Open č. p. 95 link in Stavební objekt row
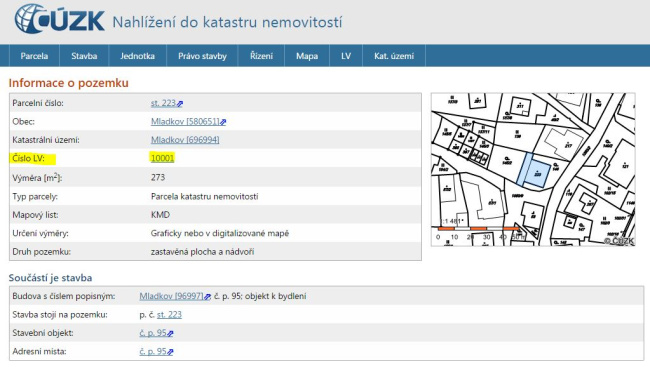The width and height of the screenshot is (650, 367). click(153, 333)
